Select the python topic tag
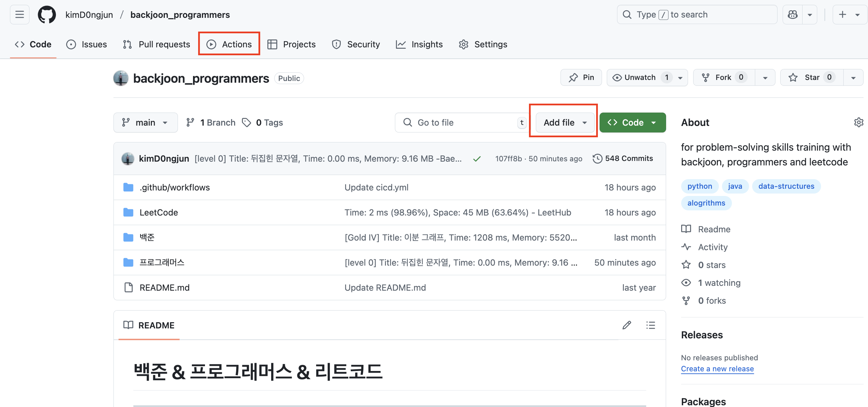 coord(699,186)
